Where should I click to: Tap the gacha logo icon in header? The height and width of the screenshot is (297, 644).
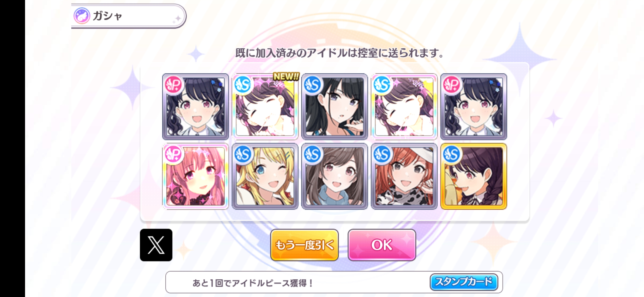(x=82, y=16)
